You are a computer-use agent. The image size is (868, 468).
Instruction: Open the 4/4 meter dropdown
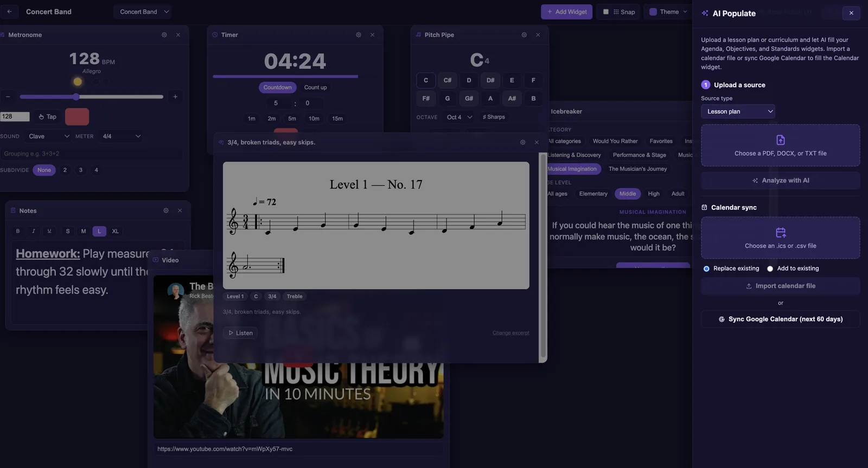122,136
